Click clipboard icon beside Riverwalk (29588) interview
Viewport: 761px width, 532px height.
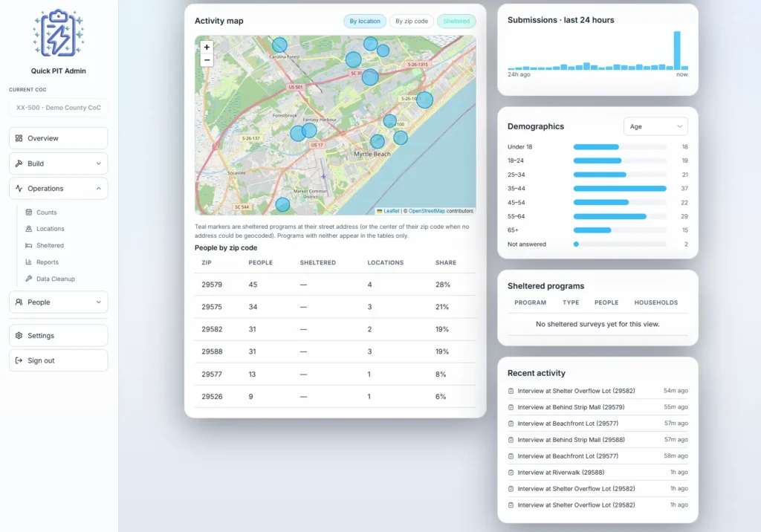[x=511, y=473]
